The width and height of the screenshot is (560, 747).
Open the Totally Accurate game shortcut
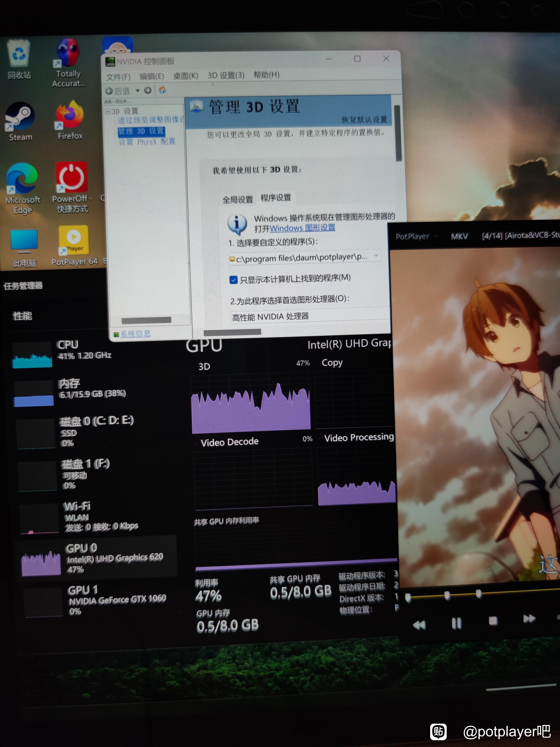click(69, 62)
